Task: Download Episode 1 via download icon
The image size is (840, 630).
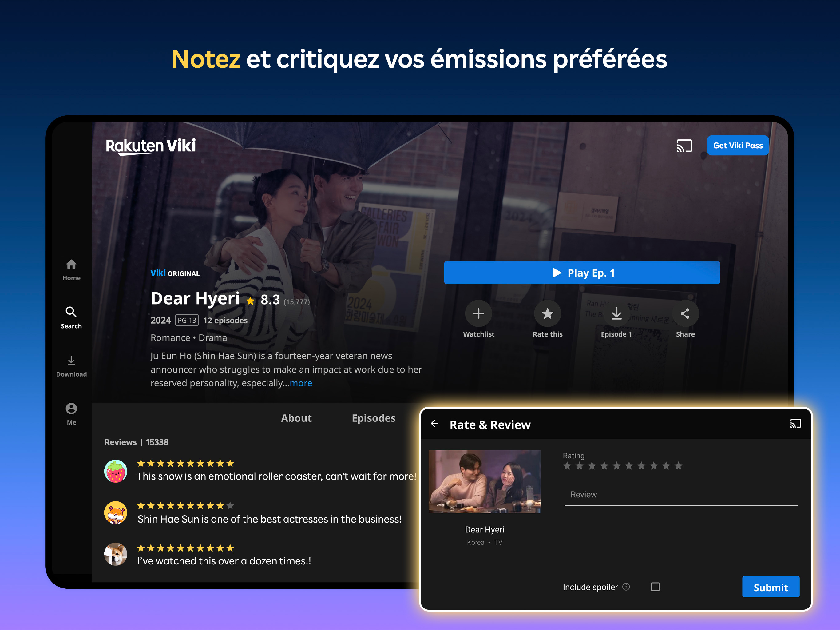Action: click(x=616, y=314)
